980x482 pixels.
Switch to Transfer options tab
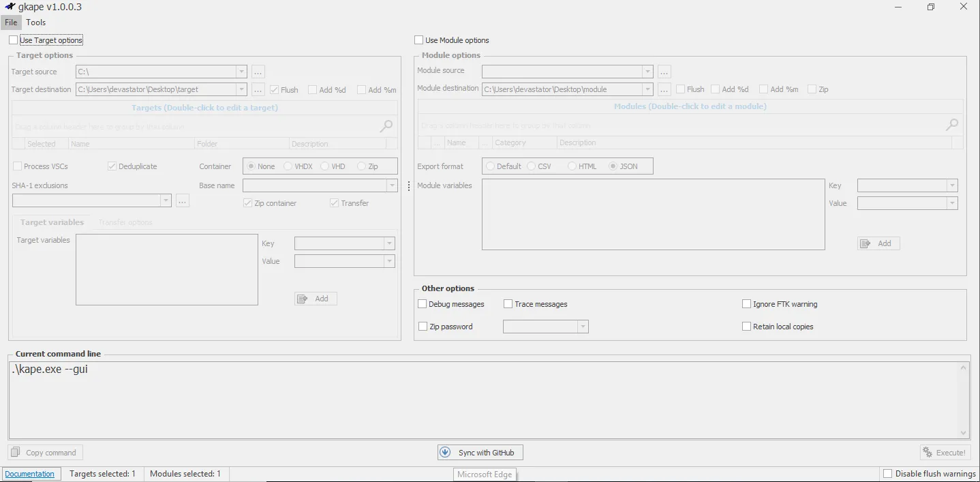[x=125, y=222]
